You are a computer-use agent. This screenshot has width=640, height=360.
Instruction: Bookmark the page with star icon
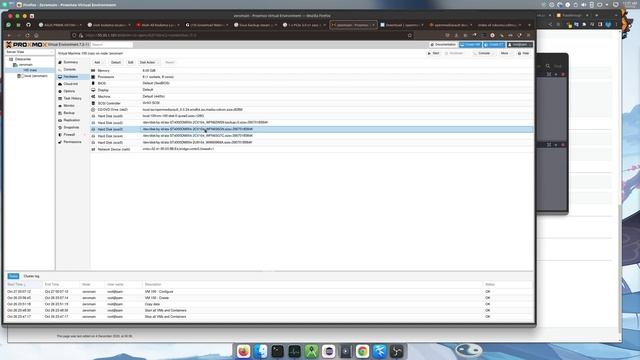click(410, 36)
